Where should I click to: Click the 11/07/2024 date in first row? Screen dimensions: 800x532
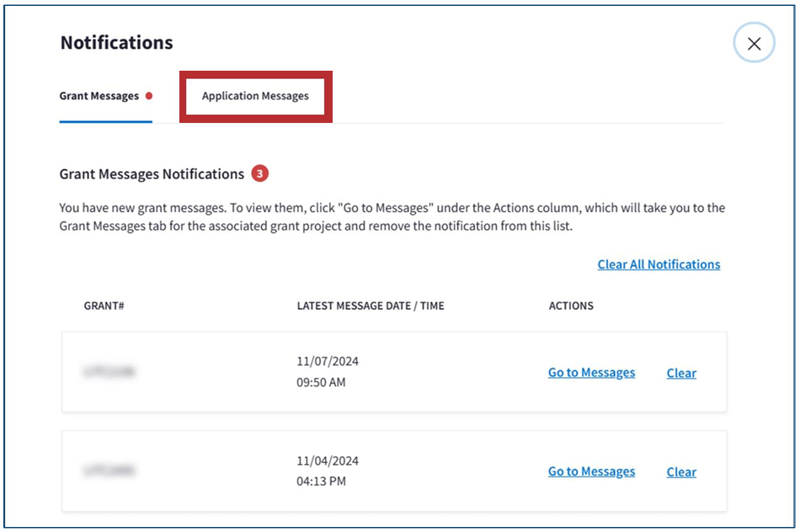328,361
